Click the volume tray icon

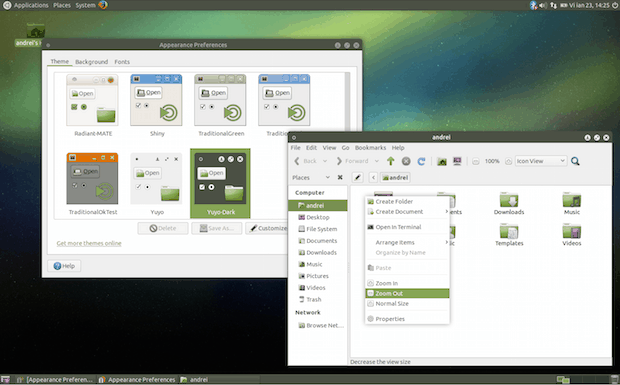tap(543, 5)
